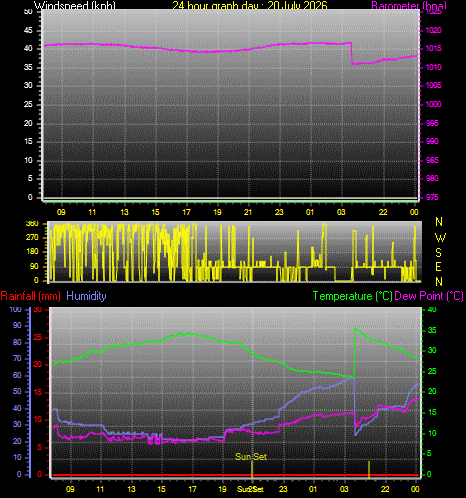Click the "Barometer (hpa)" axis title
This screenshot has width=466, height=498.
(x=409, y=5)
